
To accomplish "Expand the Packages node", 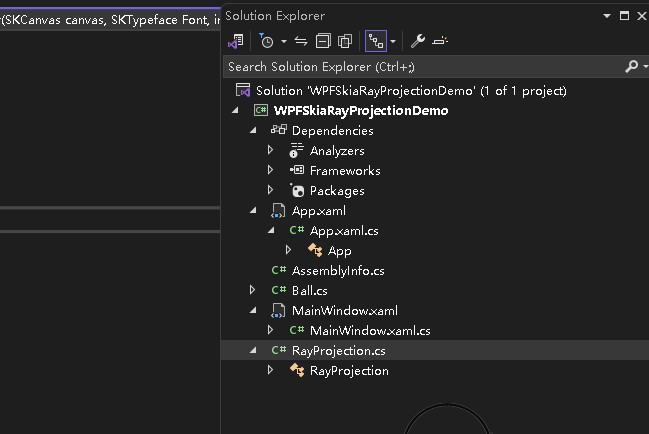I will pyautogui.click(x=270, y=189).
